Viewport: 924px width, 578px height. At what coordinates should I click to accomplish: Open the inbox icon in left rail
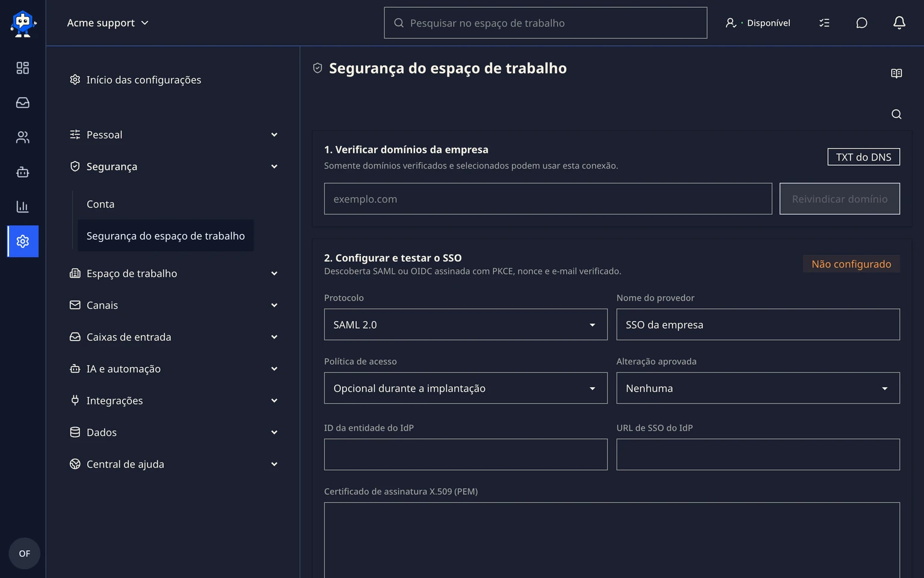tap(23, 103)
